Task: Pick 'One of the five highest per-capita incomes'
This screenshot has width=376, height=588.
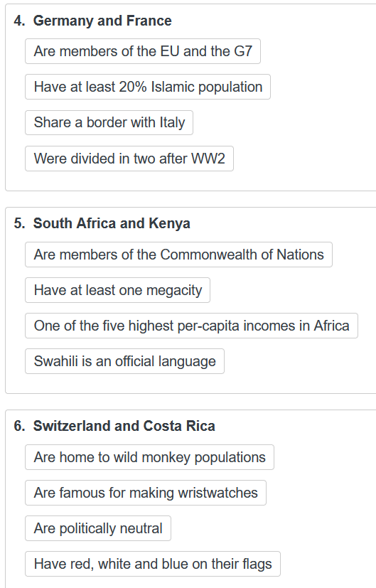Action: click(x=192, y=326)
